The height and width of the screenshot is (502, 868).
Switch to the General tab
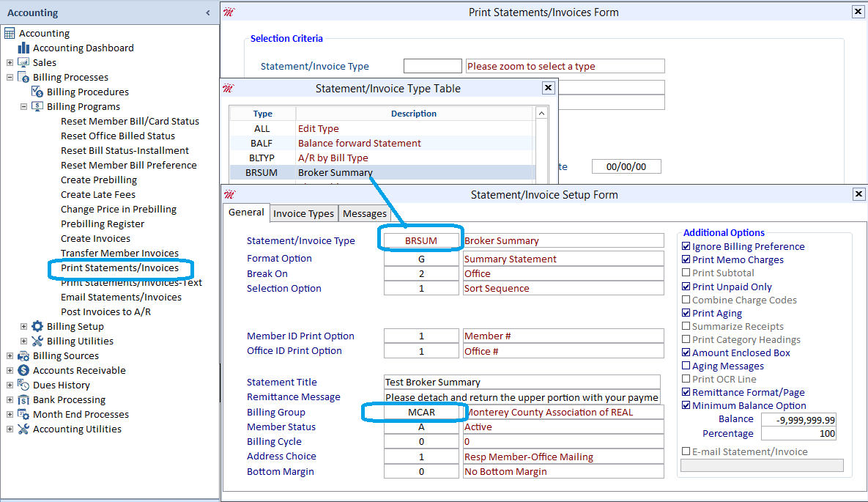246,213
